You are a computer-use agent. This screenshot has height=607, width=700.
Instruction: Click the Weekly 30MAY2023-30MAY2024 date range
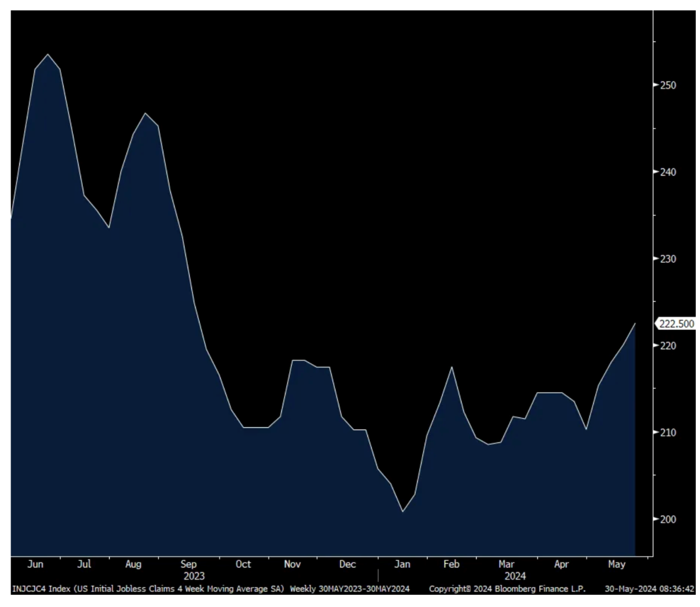[349, 589]
